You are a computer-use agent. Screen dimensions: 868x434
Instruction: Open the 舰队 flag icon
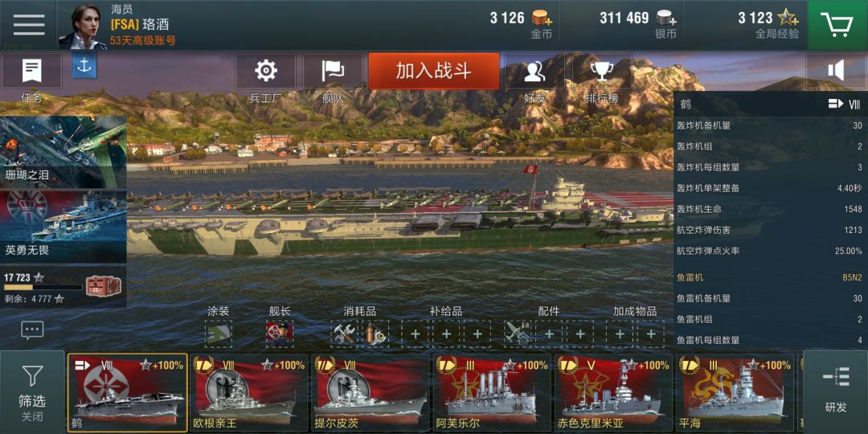coord(333,71)
